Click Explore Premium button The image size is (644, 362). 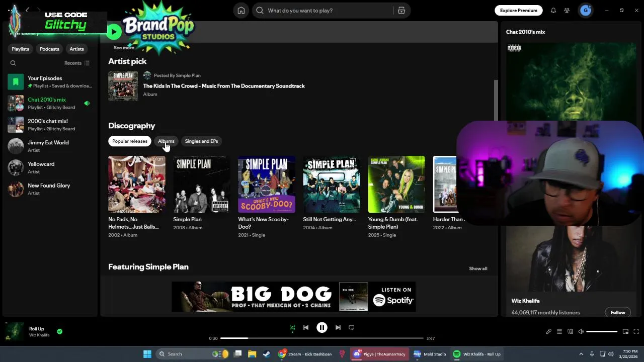pyautogui.click(x=518, y=11)
